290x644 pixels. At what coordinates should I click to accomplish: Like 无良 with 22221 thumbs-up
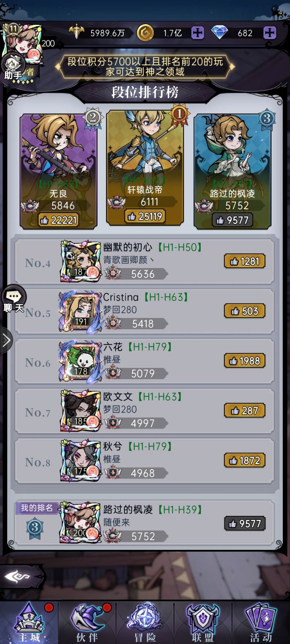coord(58,220)
